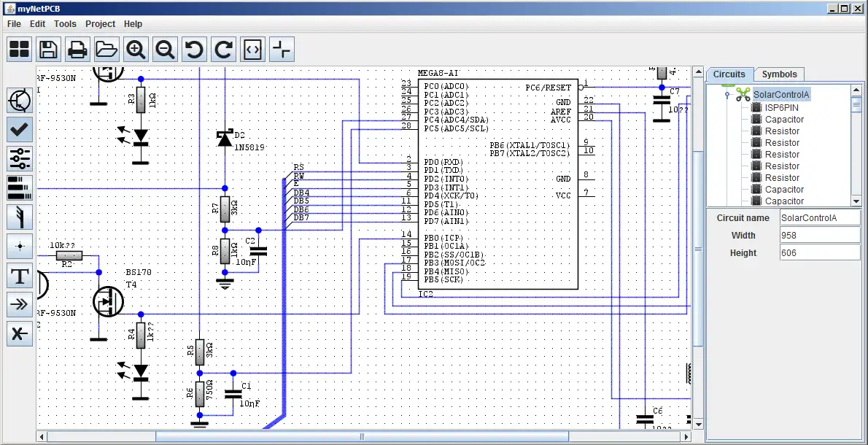Click the green network icon beside SolarControlA
868x445 pixels.
pos(743,94)
